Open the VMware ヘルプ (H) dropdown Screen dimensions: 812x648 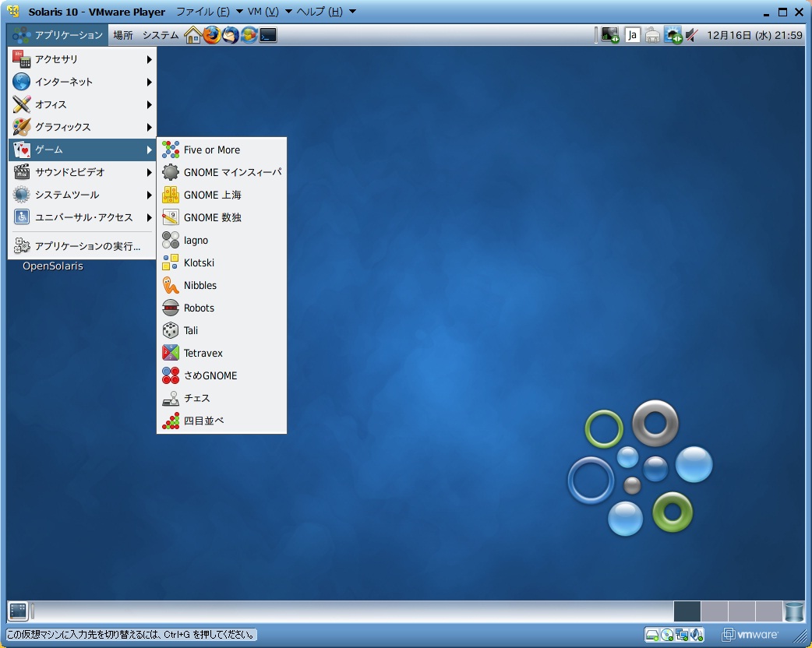point(326,12)
